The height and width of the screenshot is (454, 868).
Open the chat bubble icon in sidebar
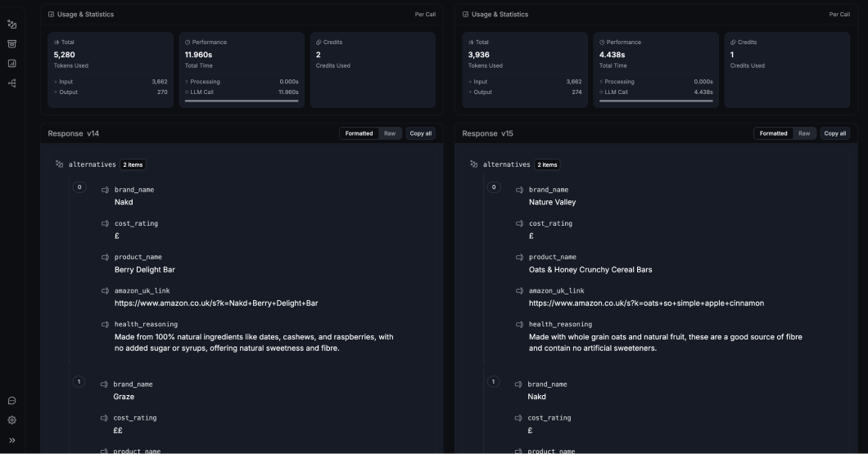[x=11, y=401]
